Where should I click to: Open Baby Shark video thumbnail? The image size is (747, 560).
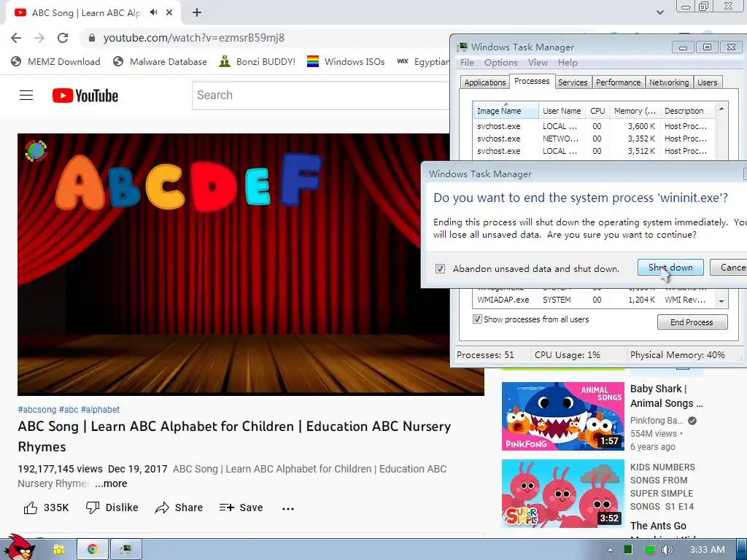coord(562,416)
